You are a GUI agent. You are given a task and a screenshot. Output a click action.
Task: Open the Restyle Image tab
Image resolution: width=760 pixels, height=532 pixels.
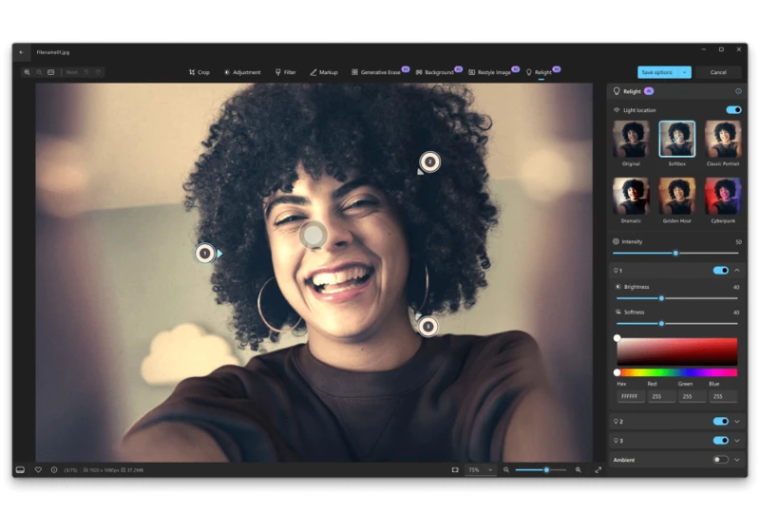click(493, 72)
